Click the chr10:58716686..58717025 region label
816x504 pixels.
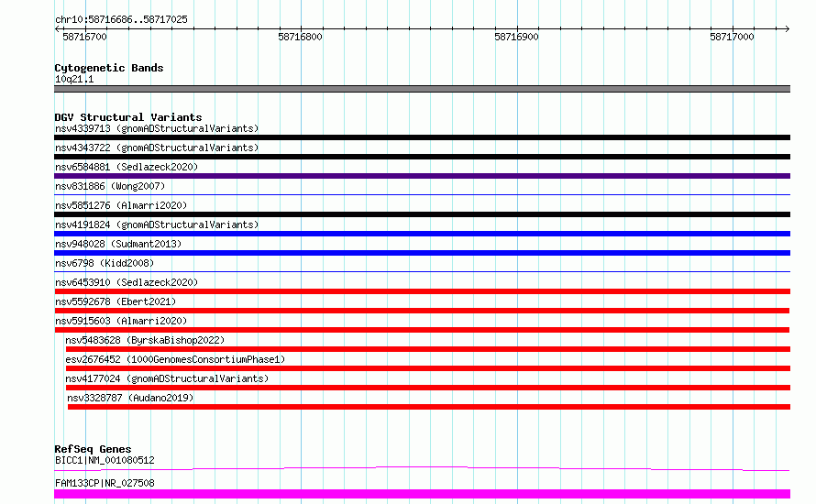coord(121,19)
